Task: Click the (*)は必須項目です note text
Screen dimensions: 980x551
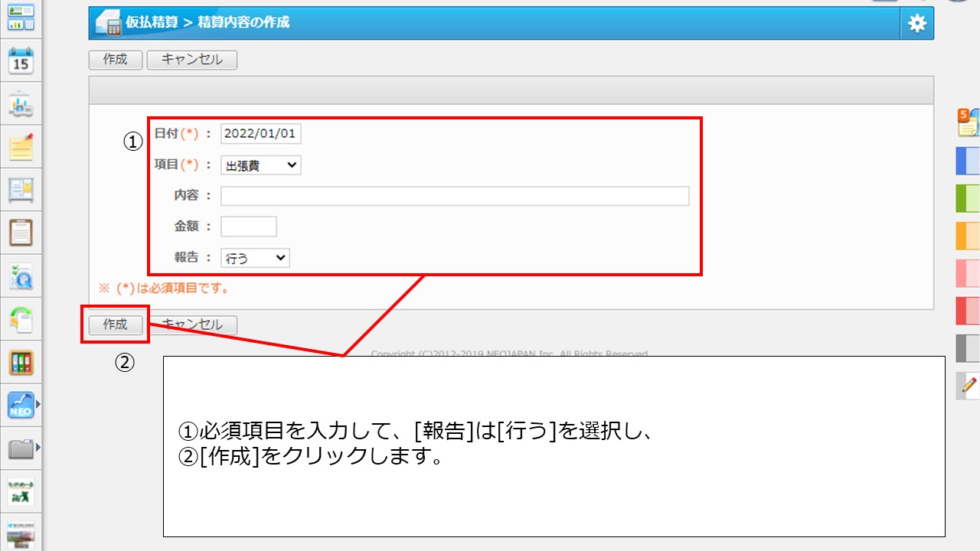Action: [165, 289]
